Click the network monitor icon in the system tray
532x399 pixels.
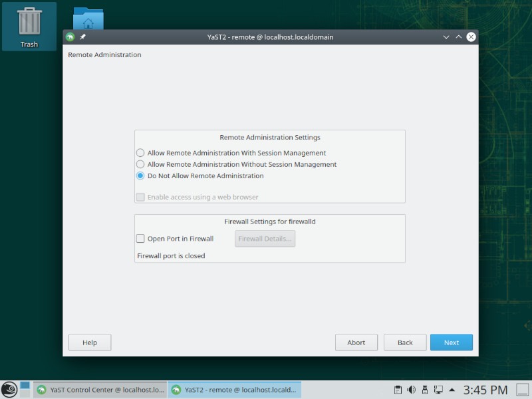[438, 389]
